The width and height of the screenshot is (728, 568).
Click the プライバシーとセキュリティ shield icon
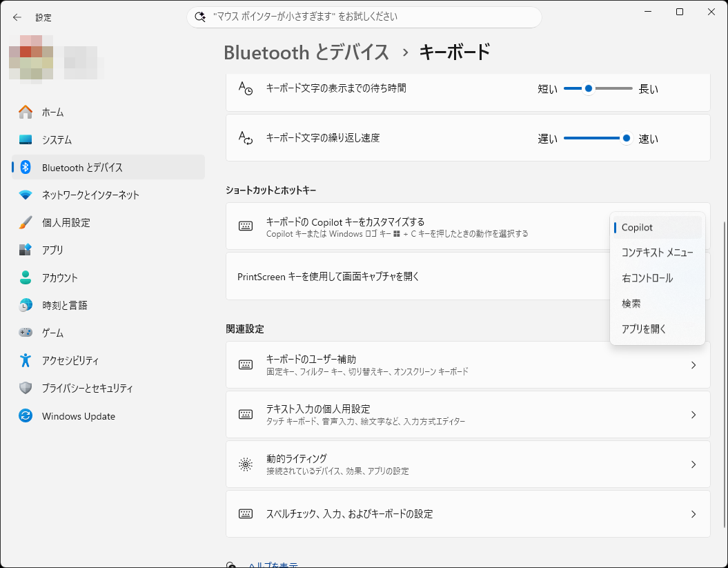[26, 388]
